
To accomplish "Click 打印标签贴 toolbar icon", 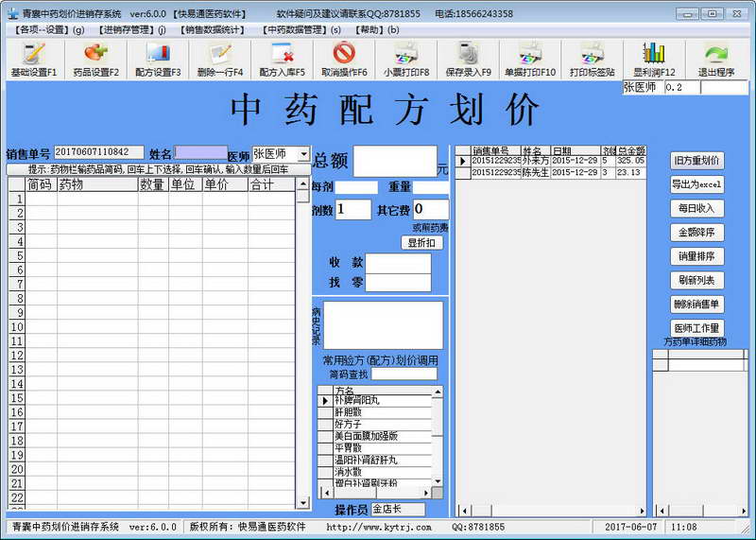I will (593, 60).
